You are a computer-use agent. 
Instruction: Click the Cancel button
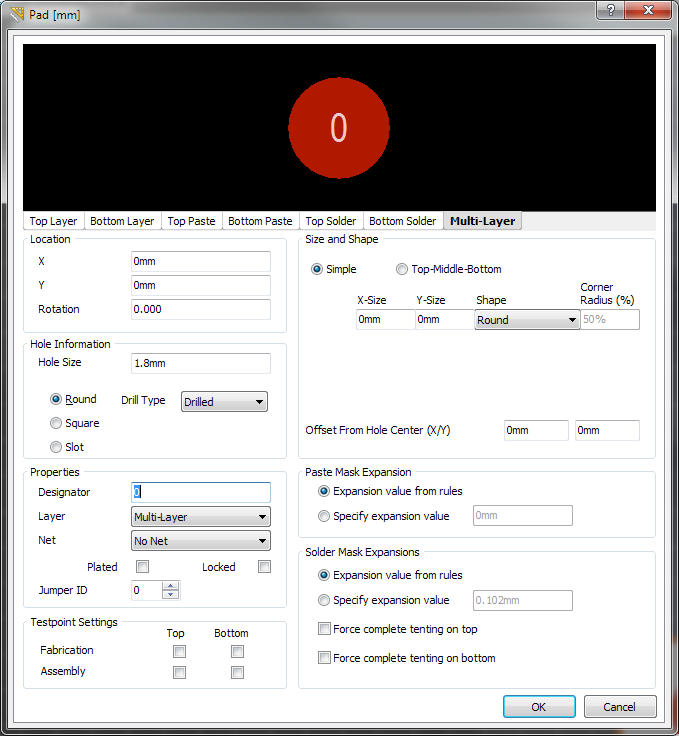[x=620, y=707]
